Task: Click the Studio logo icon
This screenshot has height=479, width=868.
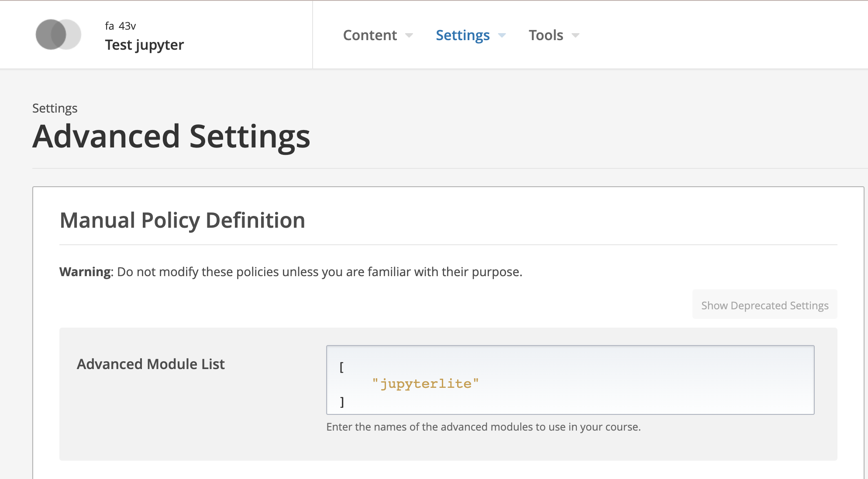Action: (58, 34)
